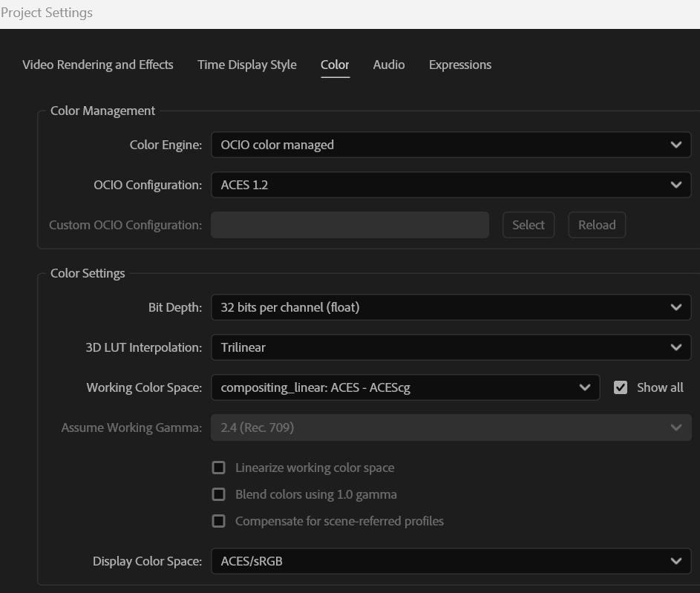This screenshot has width=700, height=593.
Task: Open the Bit Depth dropdown
Action: pyautogui.click(x=450, y=307)
